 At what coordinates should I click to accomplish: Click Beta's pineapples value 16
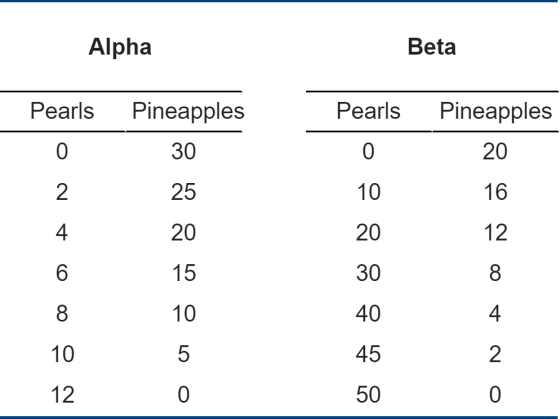click(x=495, y=192)
